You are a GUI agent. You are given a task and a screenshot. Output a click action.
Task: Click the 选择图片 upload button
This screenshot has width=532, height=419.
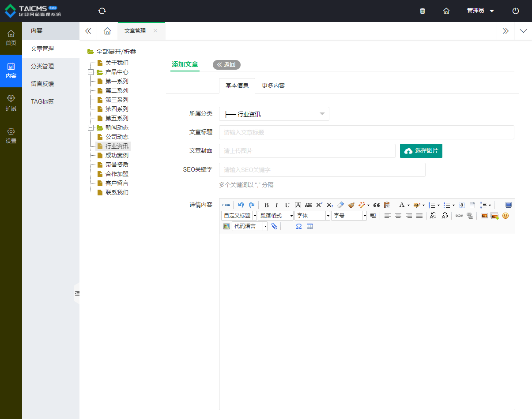(x=421, y=151)
